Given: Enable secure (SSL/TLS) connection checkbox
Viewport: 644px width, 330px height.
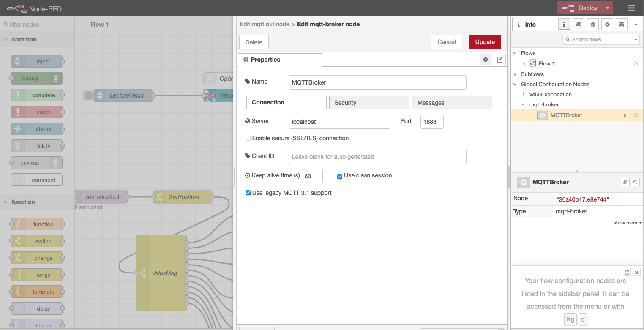Looking at the screenshot, I should click(x=248, y=138).
